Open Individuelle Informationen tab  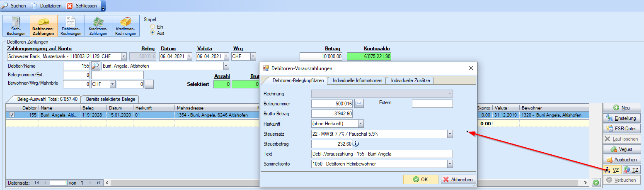pos(357,80)
